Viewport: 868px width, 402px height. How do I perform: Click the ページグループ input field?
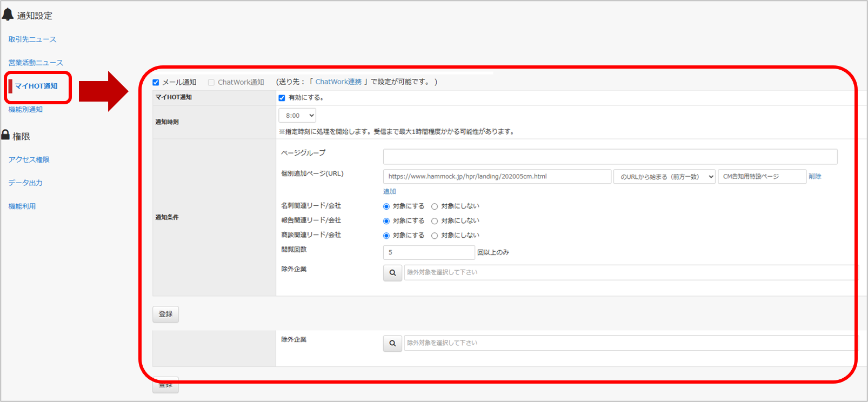pyautogui.click(x=610, y=157)
